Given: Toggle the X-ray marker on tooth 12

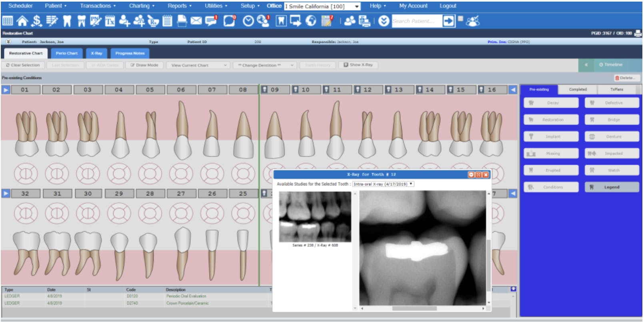Looking at the screenshot, I should (358, 89).
